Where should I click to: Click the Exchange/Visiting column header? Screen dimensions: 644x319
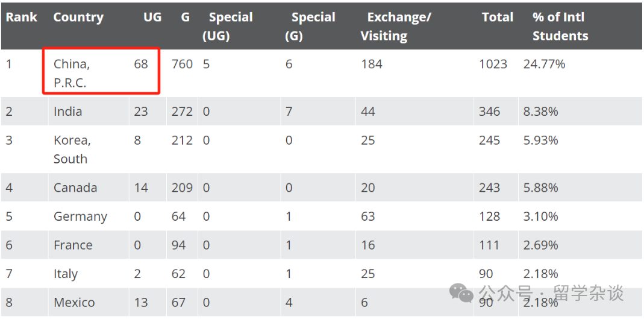click(x=396, y=27)
